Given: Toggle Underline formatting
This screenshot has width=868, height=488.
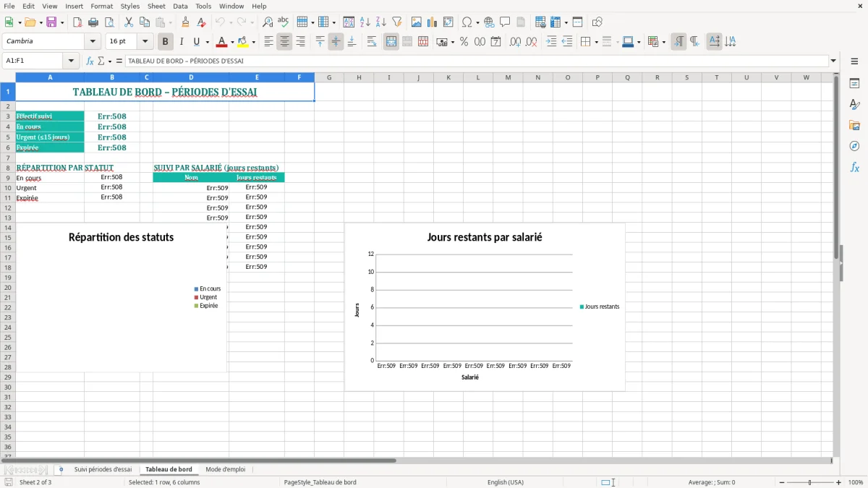Looking at the screenshot, I should click(x=196, y=42).
